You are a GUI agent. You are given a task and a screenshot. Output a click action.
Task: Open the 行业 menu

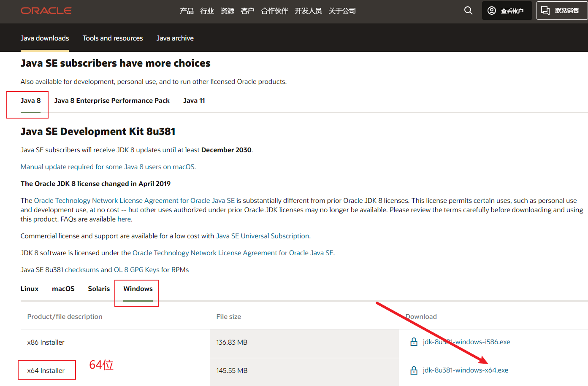(x=207, y=11)
